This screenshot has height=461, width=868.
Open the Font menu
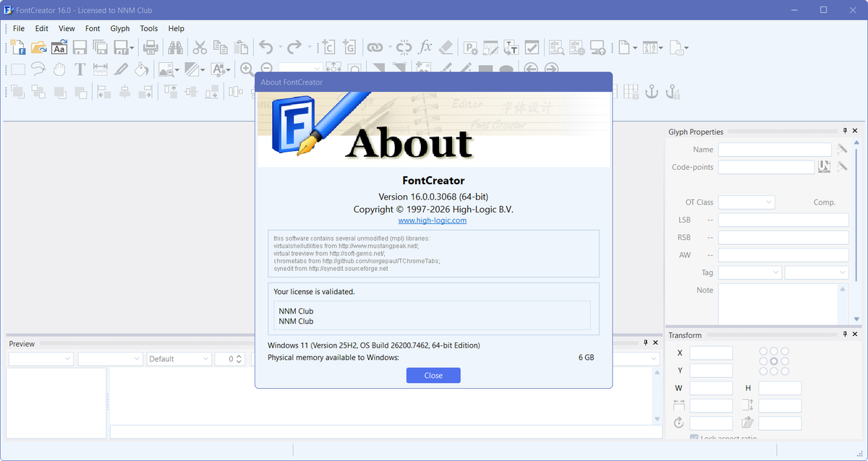pyautogui.click(x=93, y=28)
